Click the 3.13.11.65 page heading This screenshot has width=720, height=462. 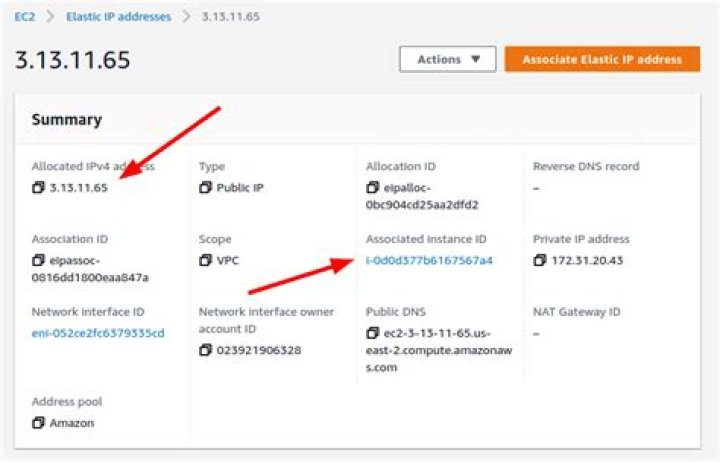click(x=73, y=60)
